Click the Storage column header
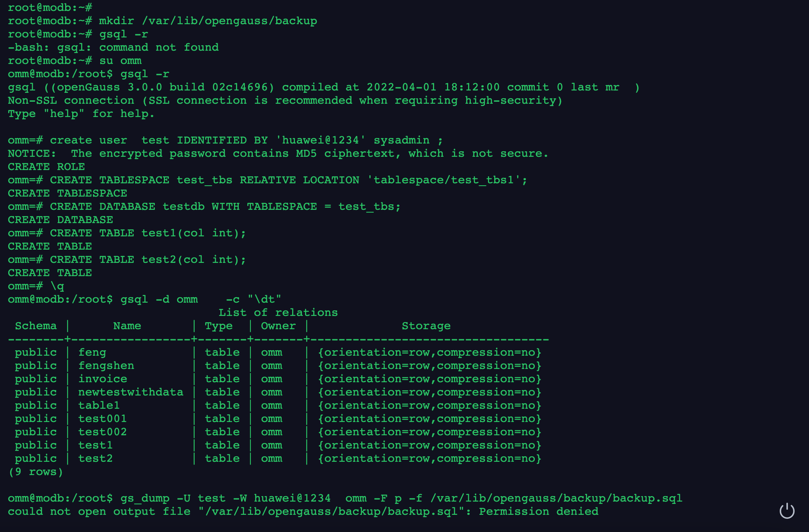This screenshot has height=532, width=809. [426, 326]
